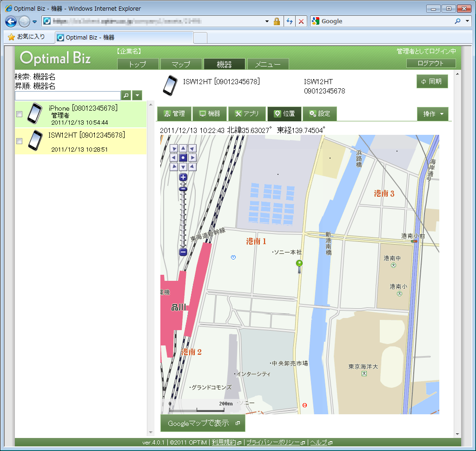Switch to the アプリ device tab

(247, 114)
